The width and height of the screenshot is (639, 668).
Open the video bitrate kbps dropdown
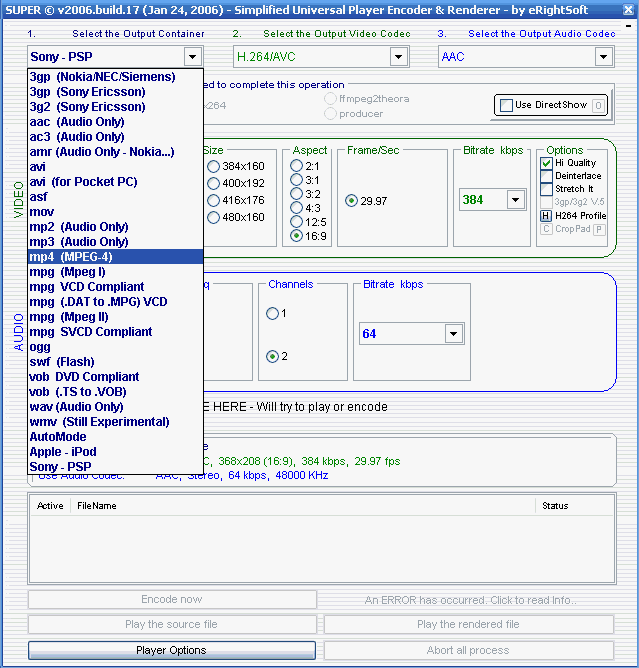(515, 200)
